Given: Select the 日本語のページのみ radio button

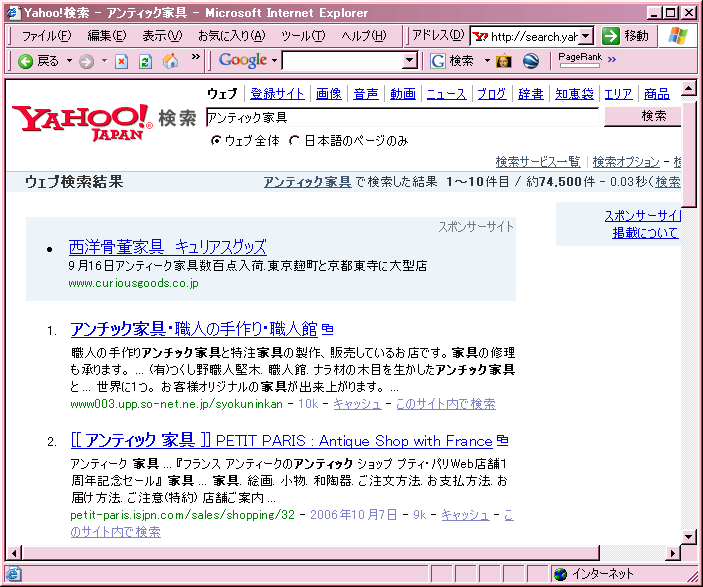Looking at the screenshot, I should tap(295, 141).
